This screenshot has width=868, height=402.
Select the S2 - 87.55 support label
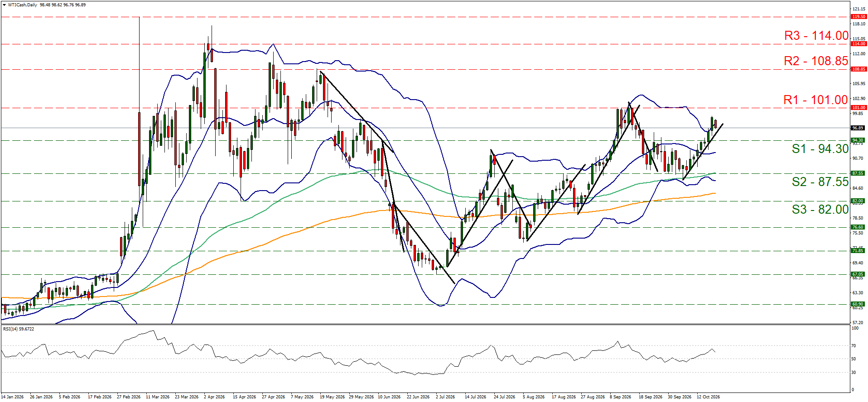coord(820,182)
